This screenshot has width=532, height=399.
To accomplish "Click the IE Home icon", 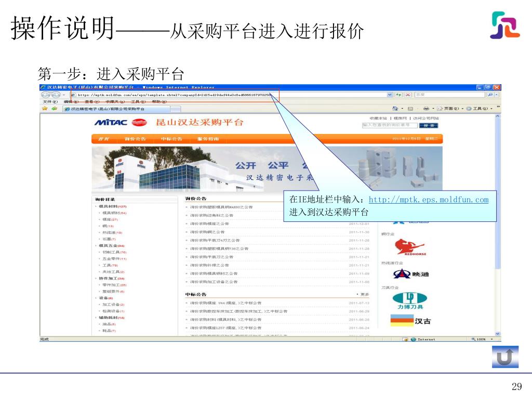I will [395, 109].
